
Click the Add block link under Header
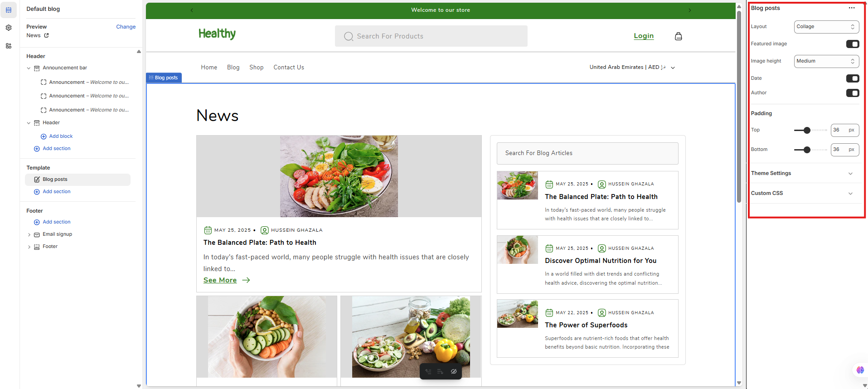click(x=61, y=136)
